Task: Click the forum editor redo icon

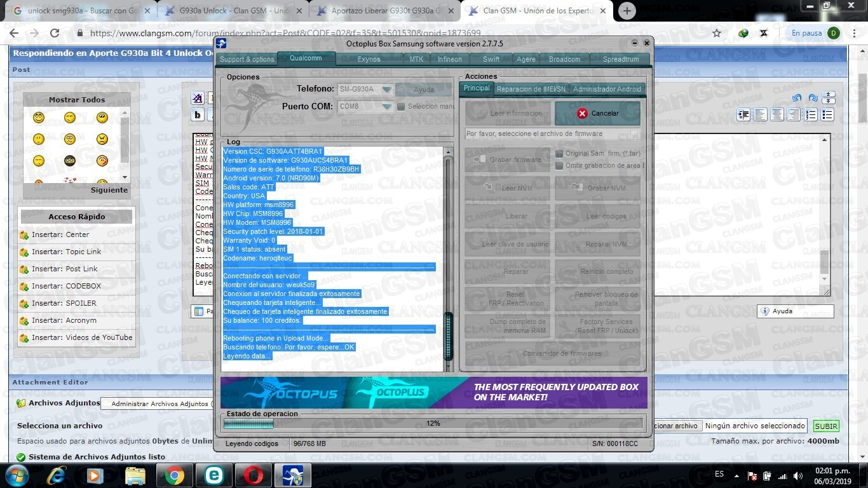Action: (813, 98)
